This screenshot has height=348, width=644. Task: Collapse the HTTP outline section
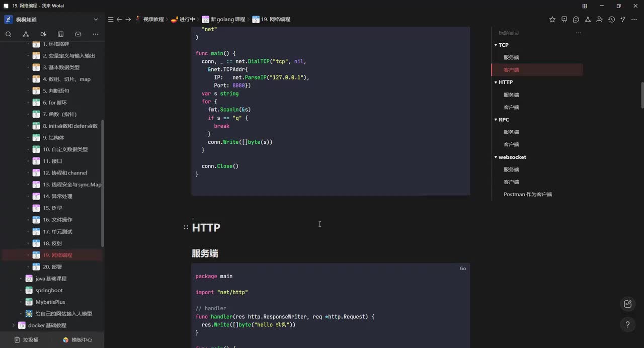tap(496, 82)
